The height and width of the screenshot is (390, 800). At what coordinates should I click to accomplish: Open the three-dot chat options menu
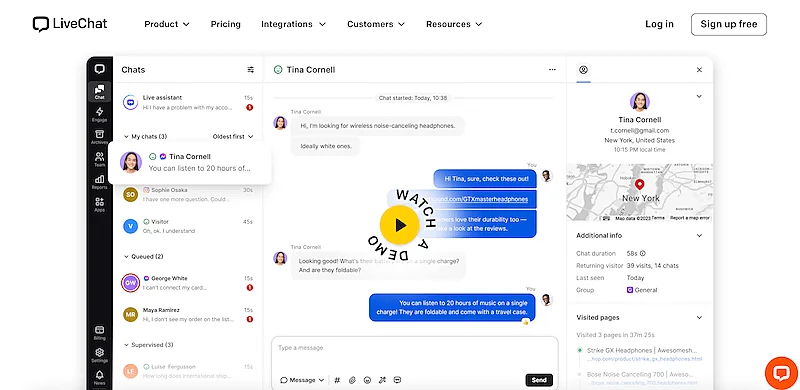(x=552, y=69)
